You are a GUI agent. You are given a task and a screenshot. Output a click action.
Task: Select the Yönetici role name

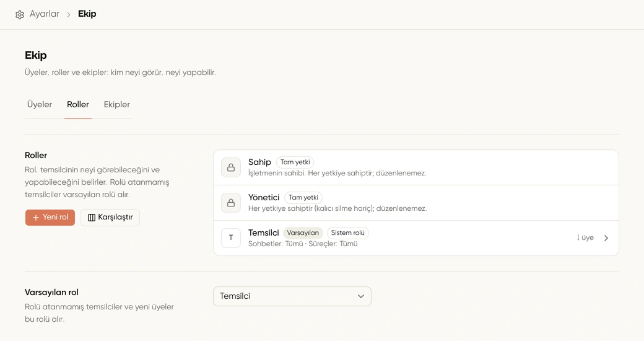(x=264, y=197)
